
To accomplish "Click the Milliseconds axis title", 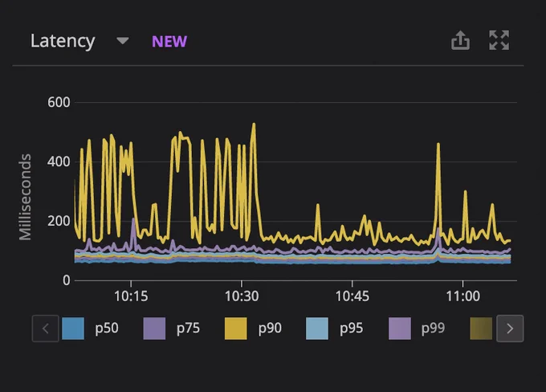I will (25, 198).
